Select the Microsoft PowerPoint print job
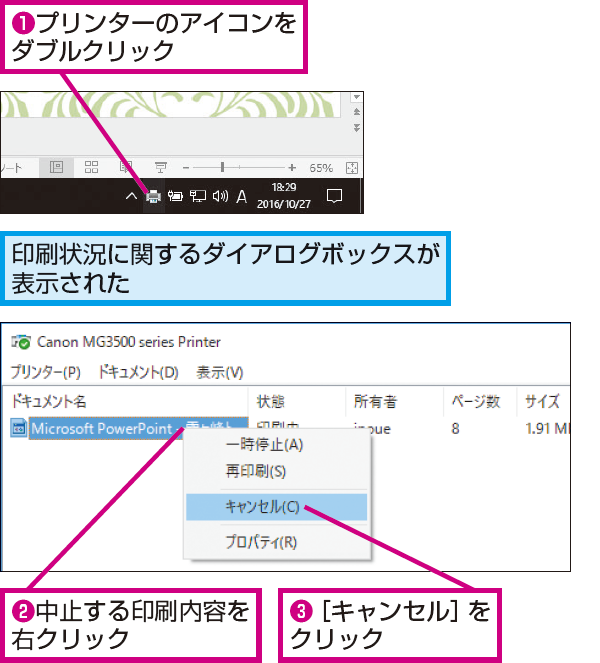 click(x=138, y=428)
